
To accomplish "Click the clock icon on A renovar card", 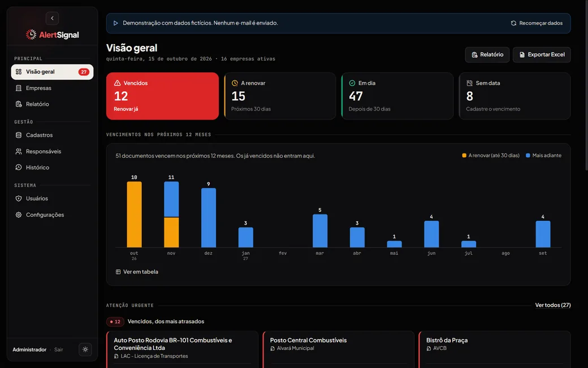I will 235,83.
